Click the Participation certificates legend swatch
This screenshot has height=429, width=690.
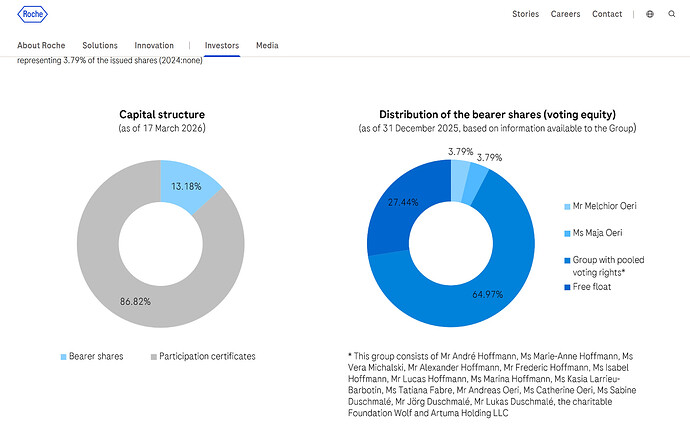coord(154,357)
